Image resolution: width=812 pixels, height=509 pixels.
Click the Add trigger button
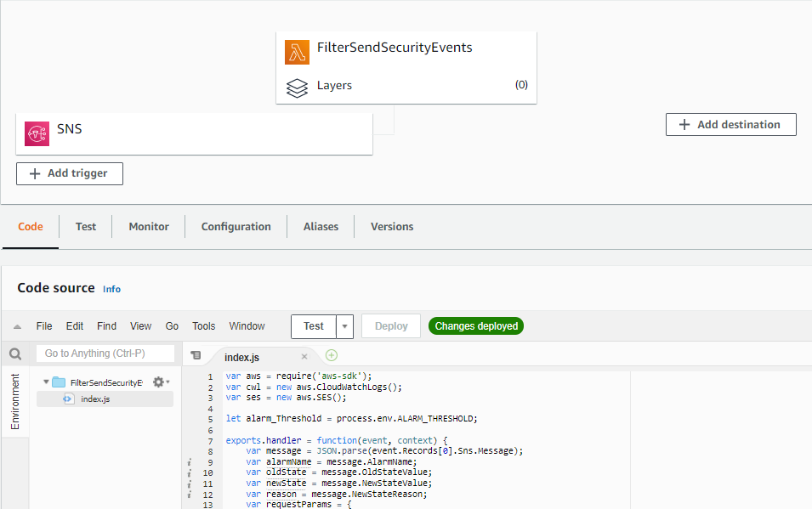point(69,173)
